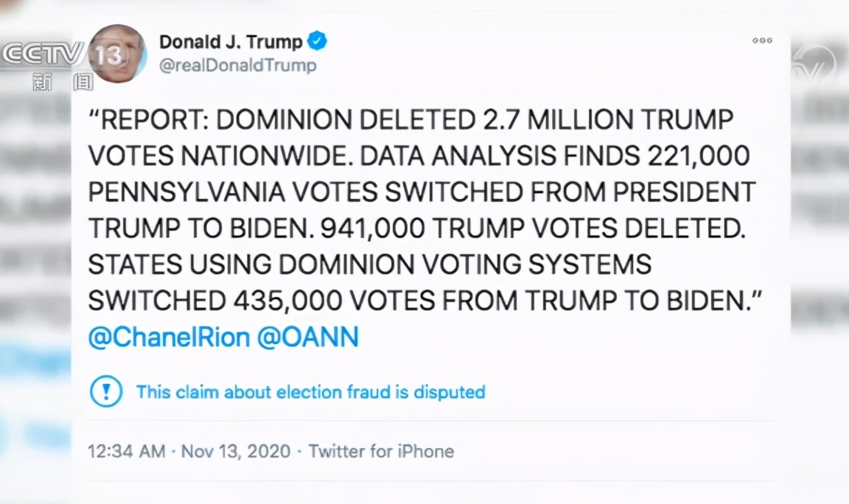849x504 pixels.
Task: Click the 12:34 AM timestamp
Action: pyautogui.click(x=126, y=450)
